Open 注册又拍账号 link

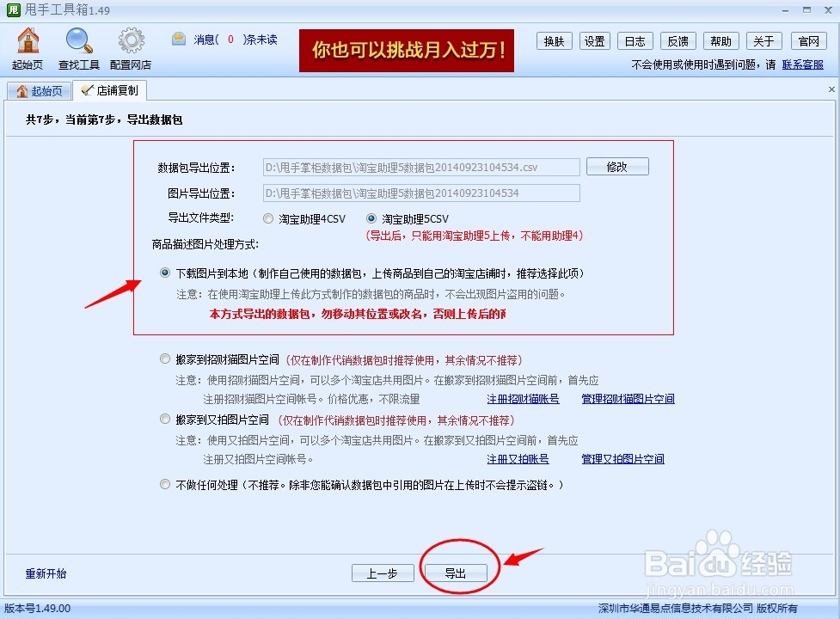pos(518,459)
